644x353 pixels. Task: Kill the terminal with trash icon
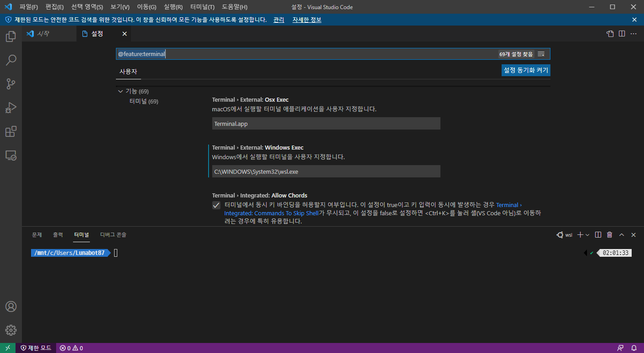[610, 235]
